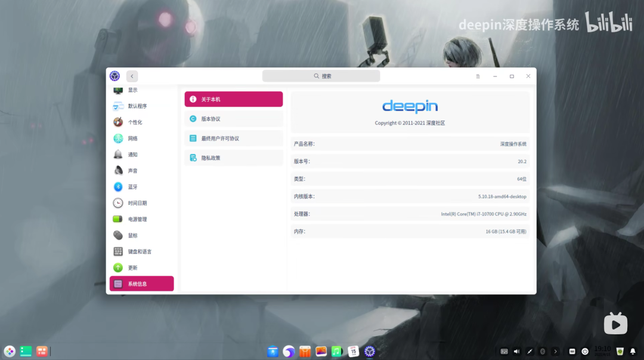Expand the tray arrow chevron
644x360 pixels.
[x=555, y=352]
